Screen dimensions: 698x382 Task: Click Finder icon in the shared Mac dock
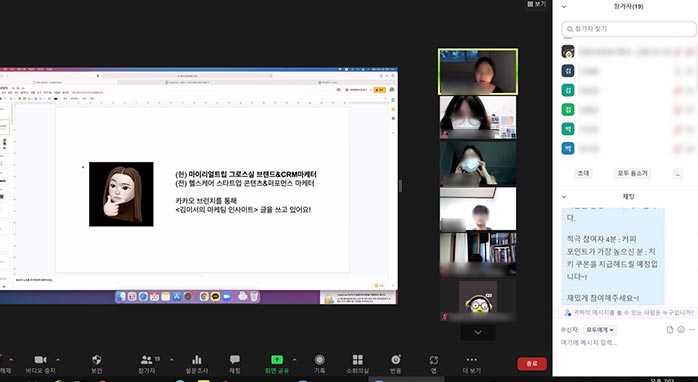tap(121, 296)
